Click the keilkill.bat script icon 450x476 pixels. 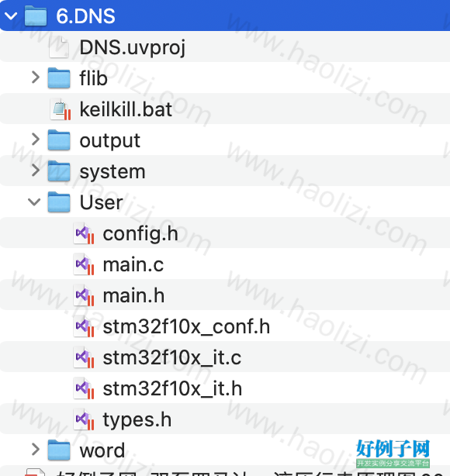61,109
